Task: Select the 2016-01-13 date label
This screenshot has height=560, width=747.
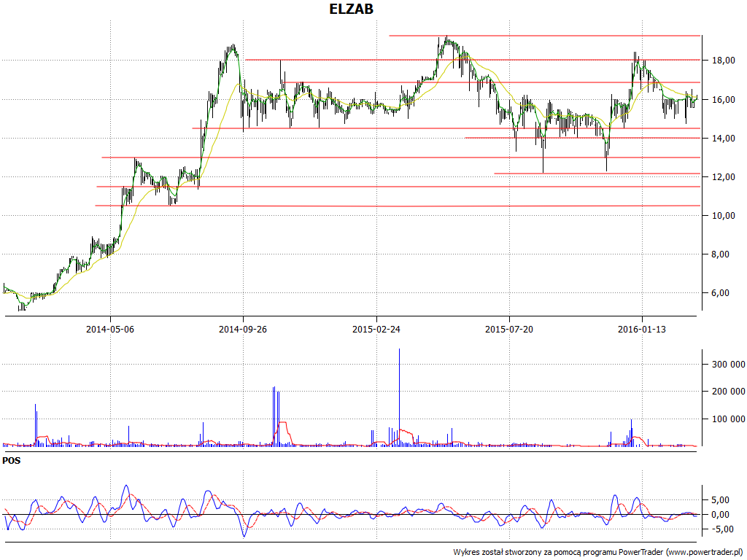Action: 642,329
